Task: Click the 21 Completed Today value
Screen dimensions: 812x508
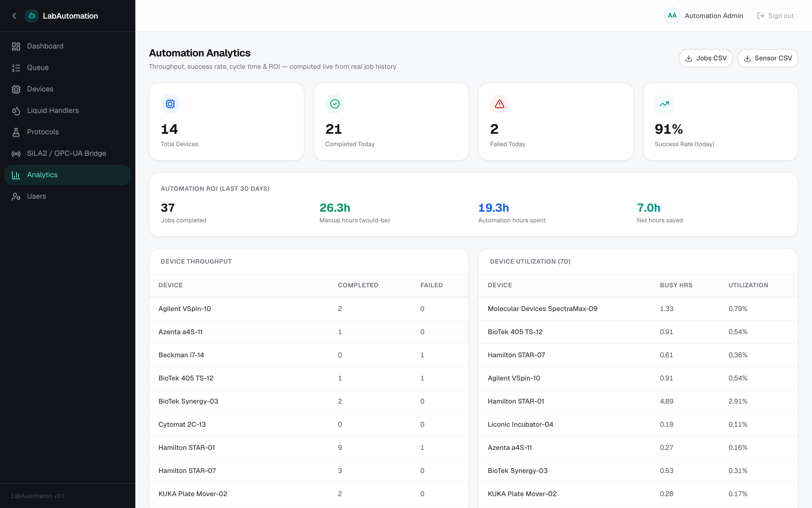Action: tap(334, 129)
